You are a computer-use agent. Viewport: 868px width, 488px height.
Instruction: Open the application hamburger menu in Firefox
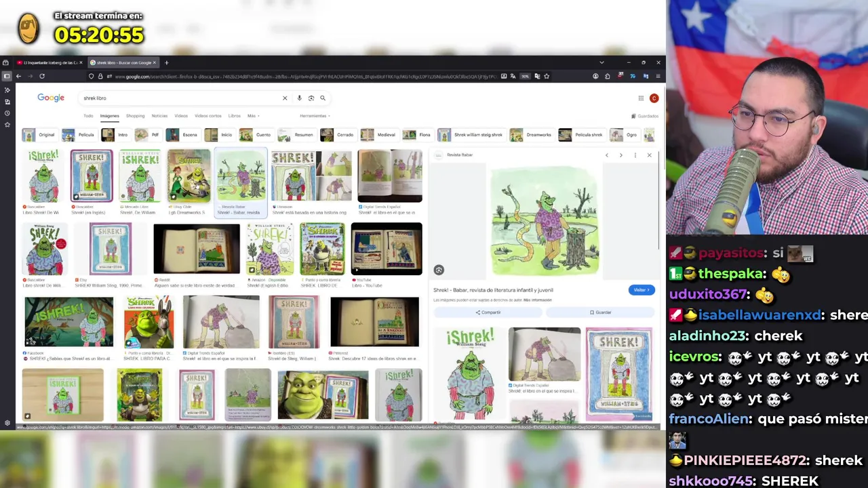[658, 76]
